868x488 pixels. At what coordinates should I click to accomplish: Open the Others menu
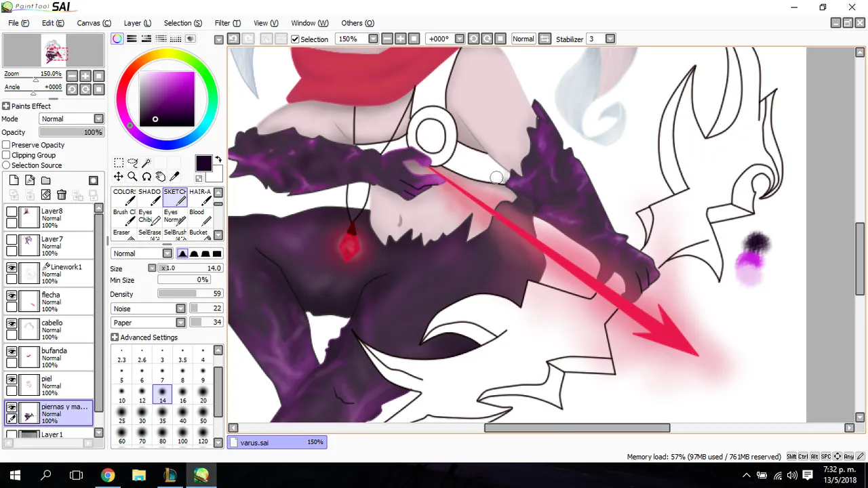pos(357,23)
